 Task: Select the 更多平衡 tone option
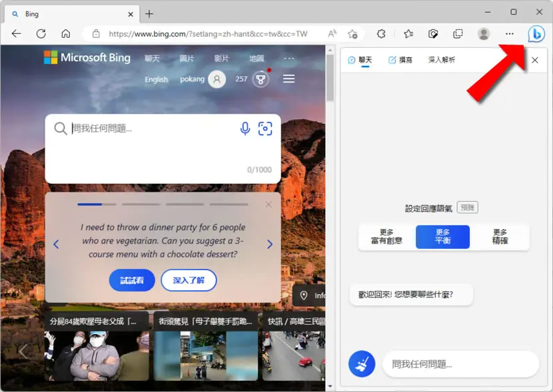442,237
